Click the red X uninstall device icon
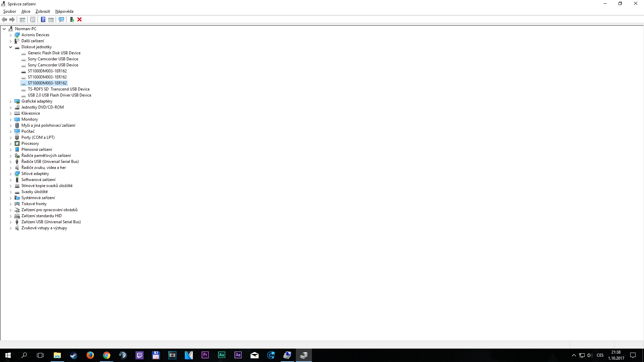Image resolution: width=644 pixels, height=362 pixels. click(79, 19)
